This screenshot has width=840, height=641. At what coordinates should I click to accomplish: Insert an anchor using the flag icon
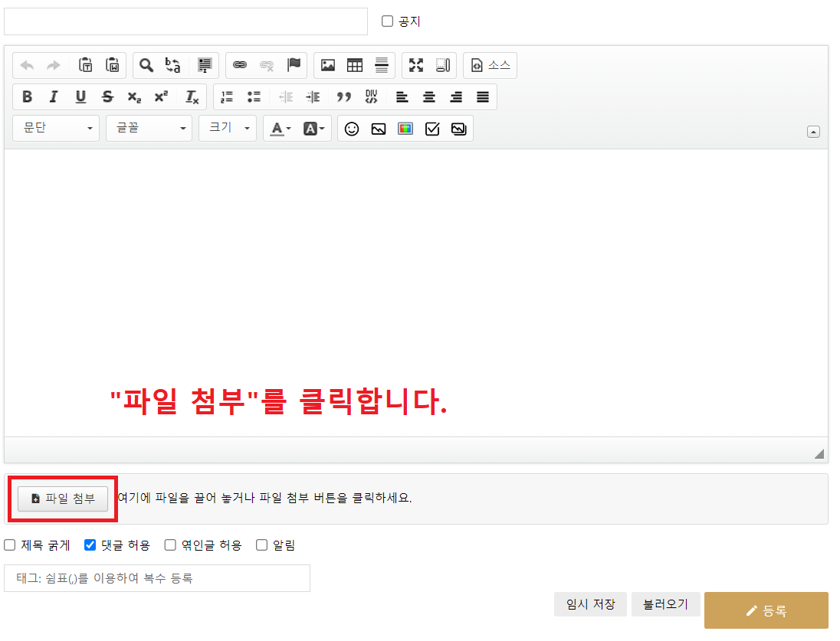click(294, 65)
